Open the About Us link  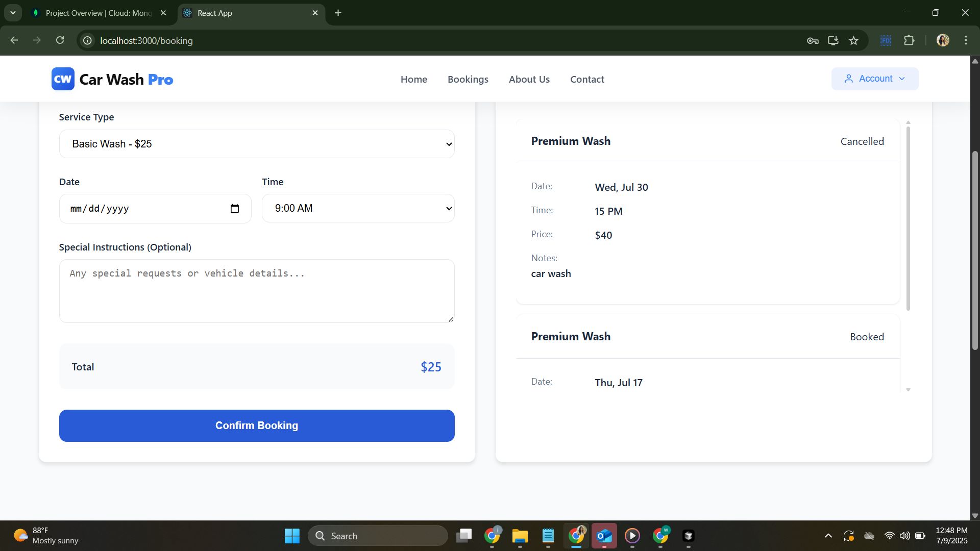tap(529, 79)
